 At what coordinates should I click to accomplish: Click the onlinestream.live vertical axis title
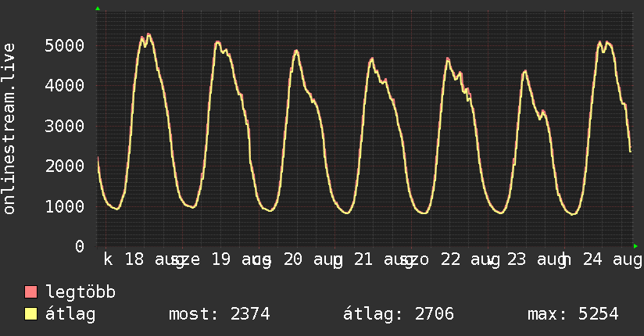click(9, 129)
